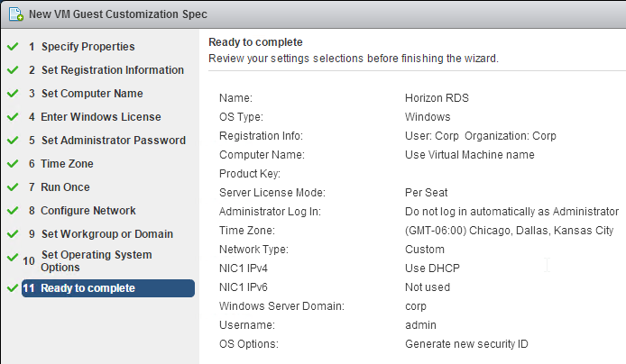Click green checkmark beside Specify Properties
This screenshot has height=364, width=626.
pos(13,46)
